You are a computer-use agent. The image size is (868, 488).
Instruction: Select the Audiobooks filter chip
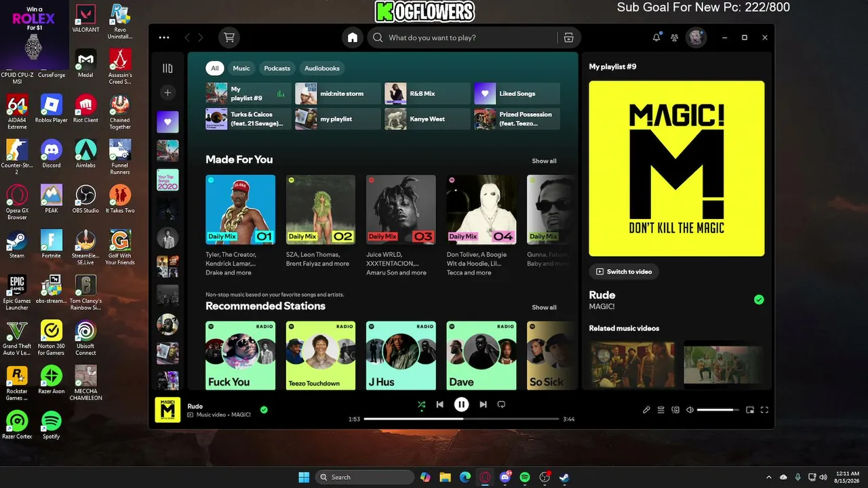tap(322, 68)
